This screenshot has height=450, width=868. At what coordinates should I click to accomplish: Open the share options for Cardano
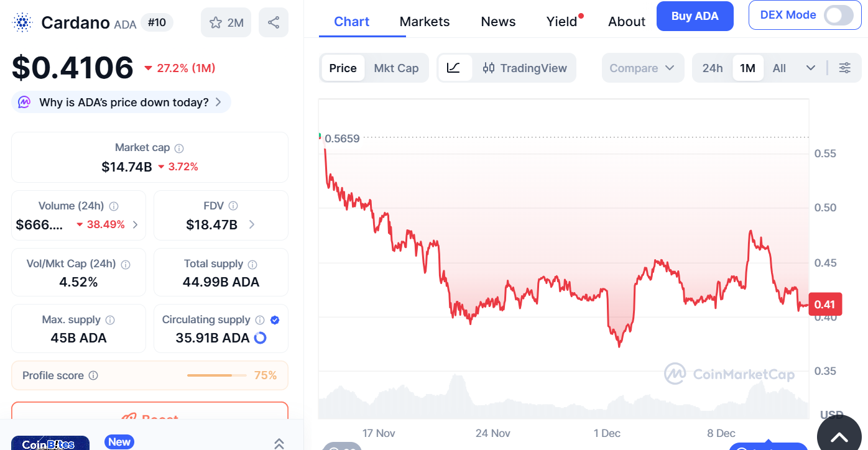click(274, 22)
